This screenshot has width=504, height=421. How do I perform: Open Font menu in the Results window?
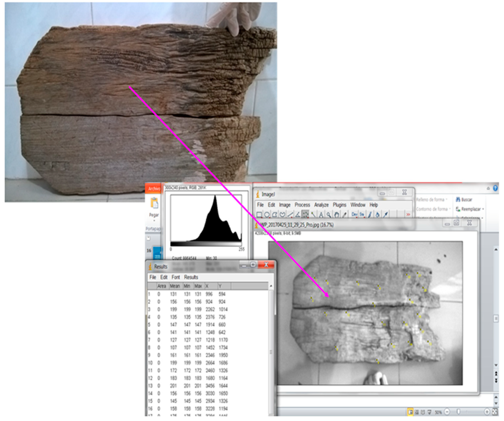pos(175,277)
